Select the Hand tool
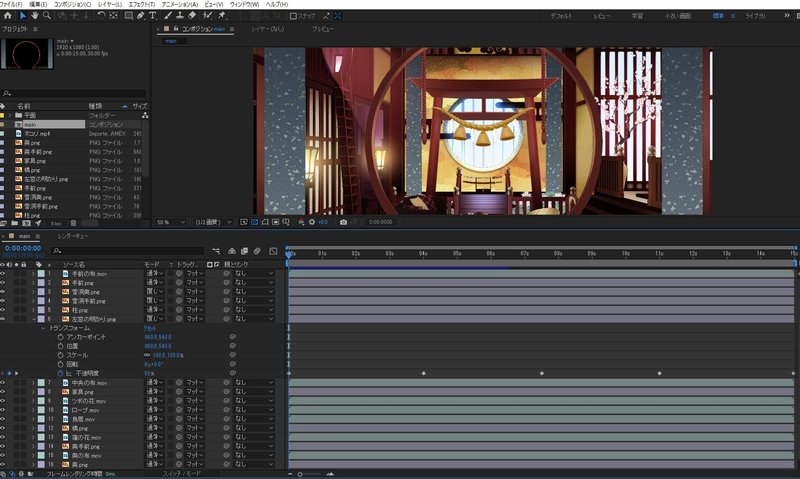 [x=35, y=15]
